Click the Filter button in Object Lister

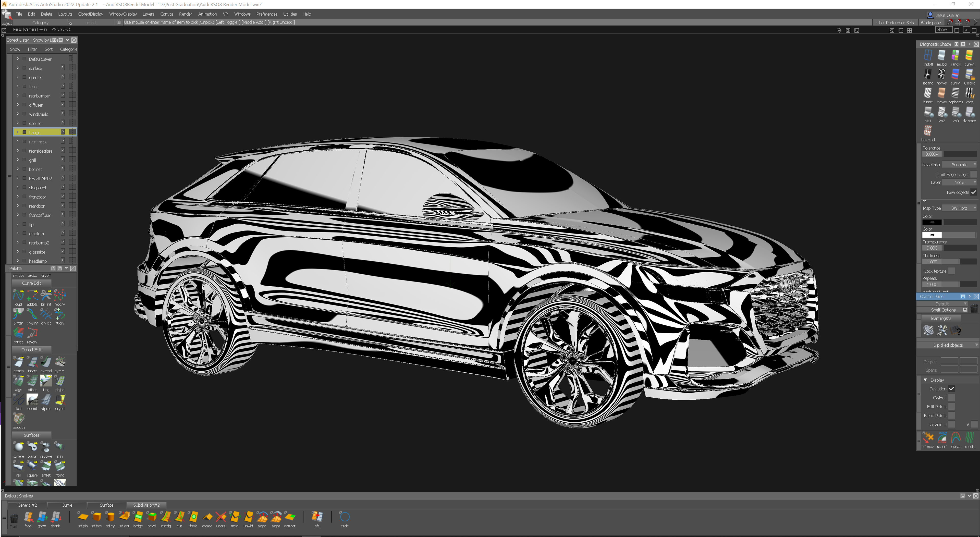pos(32,49)
